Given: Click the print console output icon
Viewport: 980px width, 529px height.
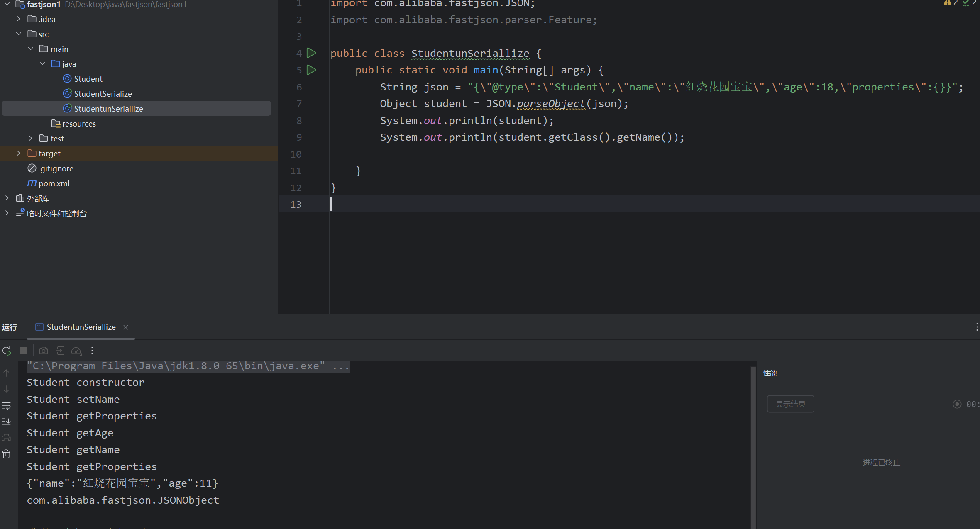Looking at the screenshot, I should point(6,438).
